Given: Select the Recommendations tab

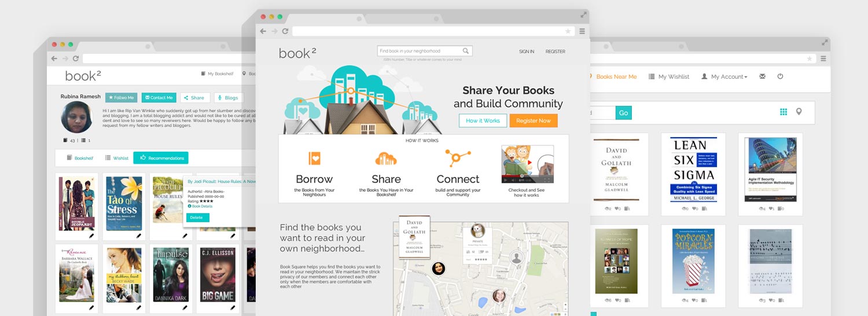Looking at the screenshot, I should click(161, 158).
